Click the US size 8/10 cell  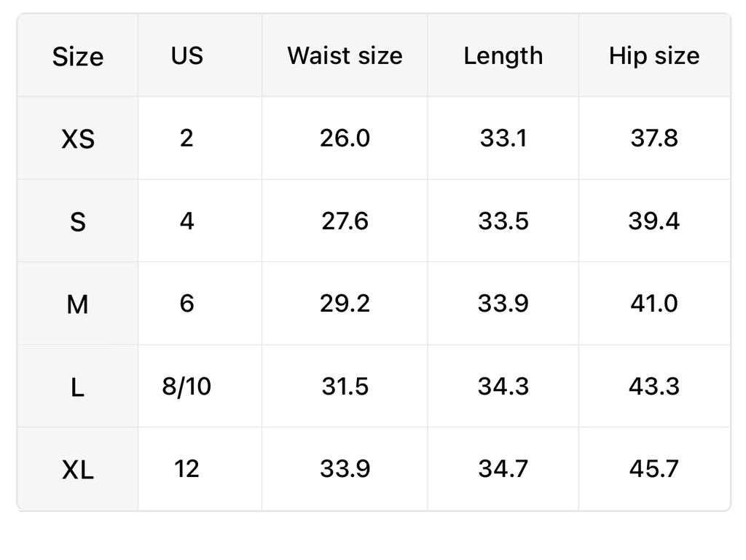[187, 386]
